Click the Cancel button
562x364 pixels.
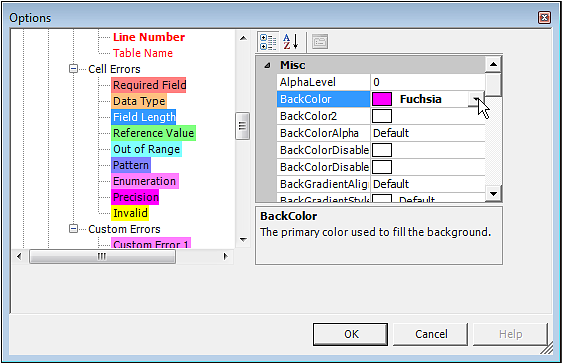431,334
